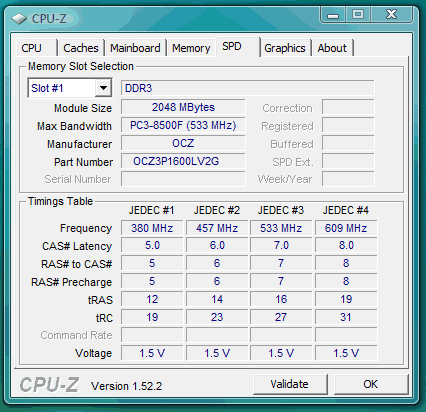Minimize the CPU-Z window

coord(333,15)
